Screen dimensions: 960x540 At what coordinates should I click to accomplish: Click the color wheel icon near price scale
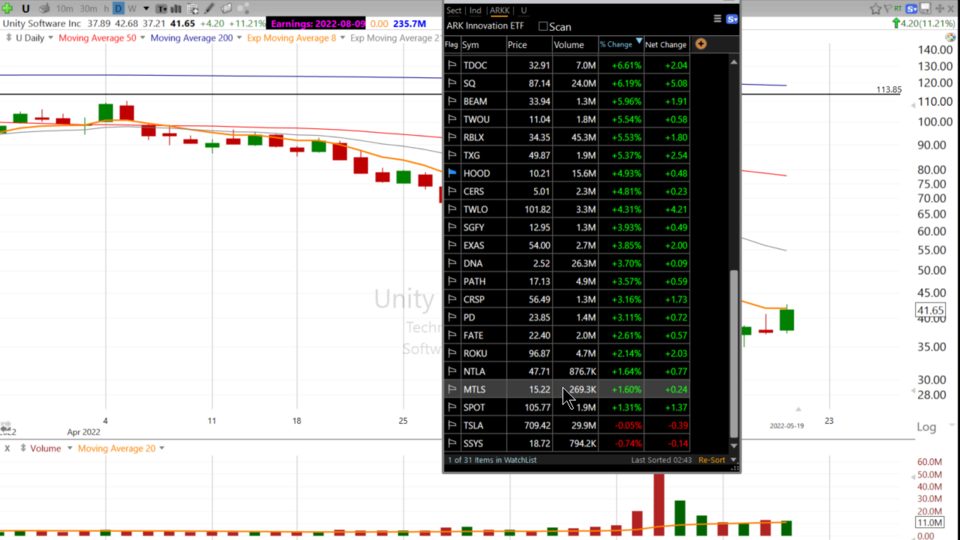coord(950,37)
